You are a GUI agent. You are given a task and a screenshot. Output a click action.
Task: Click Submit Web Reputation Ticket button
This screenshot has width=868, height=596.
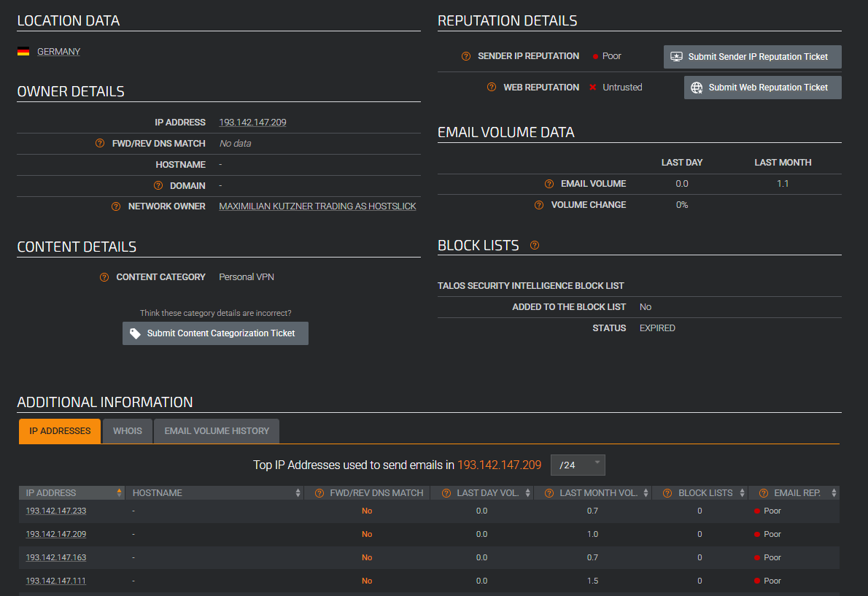coord(763,88)
